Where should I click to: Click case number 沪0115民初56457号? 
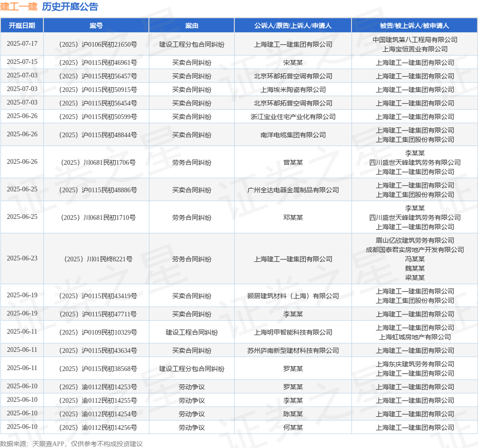point(98,76)
